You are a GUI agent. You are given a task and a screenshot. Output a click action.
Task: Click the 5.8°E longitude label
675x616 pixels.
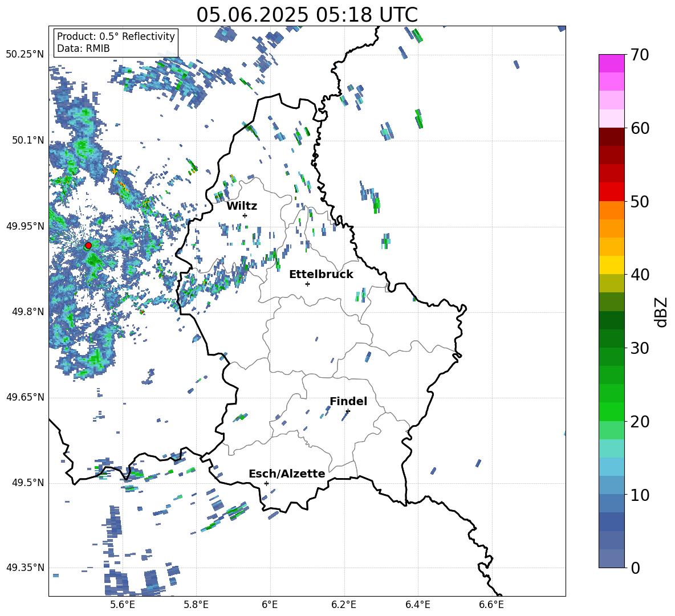(196, 605)
